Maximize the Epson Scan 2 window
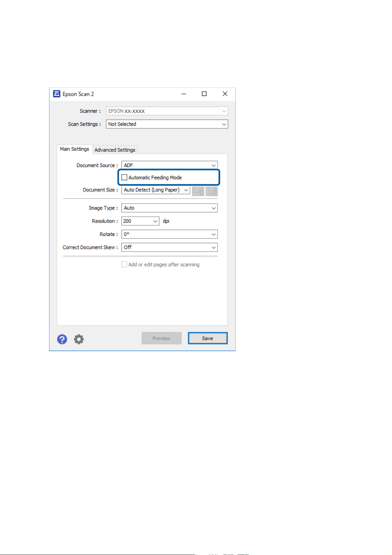Screen dimensions: 392x555 pos(204,94)
